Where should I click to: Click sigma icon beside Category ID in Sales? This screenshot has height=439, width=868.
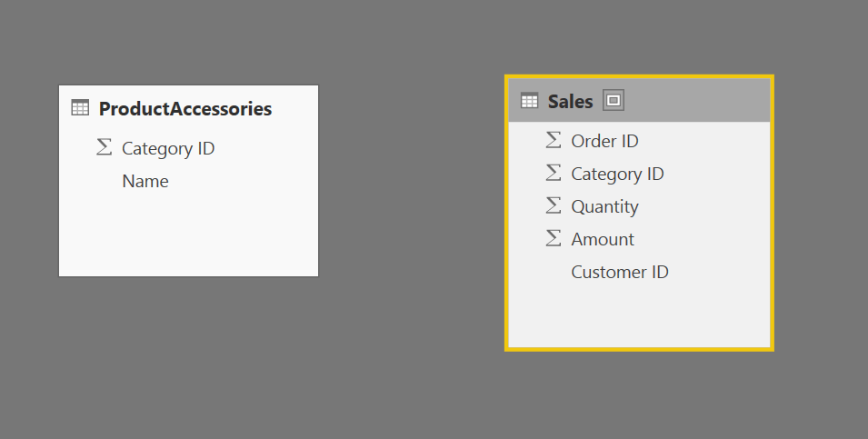pos(553,173)
